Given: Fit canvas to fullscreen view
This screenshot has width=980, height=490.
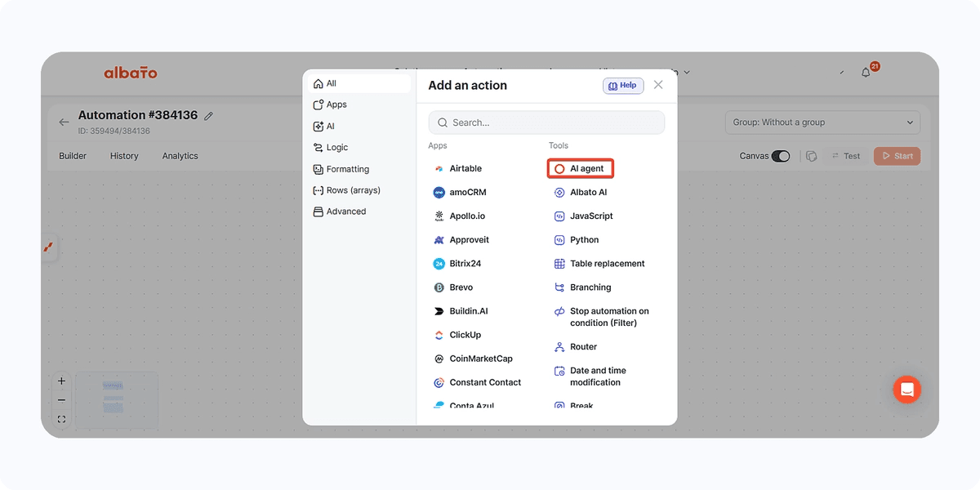Looking at the screenshot, I should click(61, 420).
